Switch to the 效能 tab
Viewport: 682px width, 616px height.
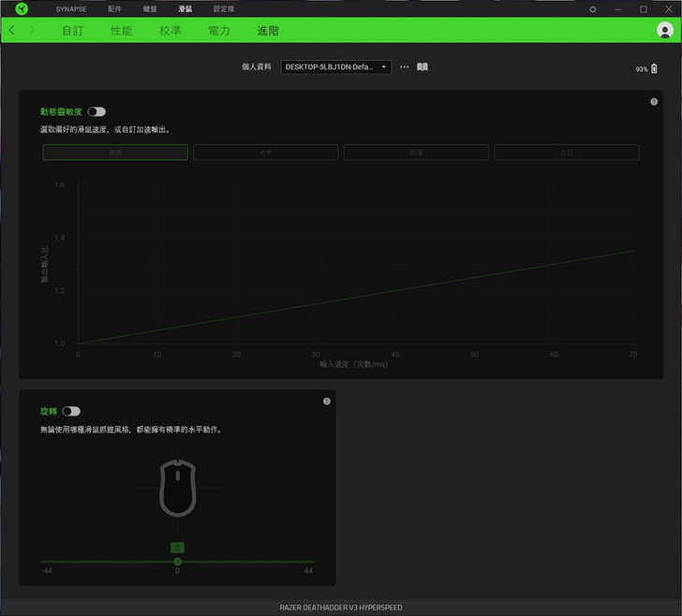(121, 30)
